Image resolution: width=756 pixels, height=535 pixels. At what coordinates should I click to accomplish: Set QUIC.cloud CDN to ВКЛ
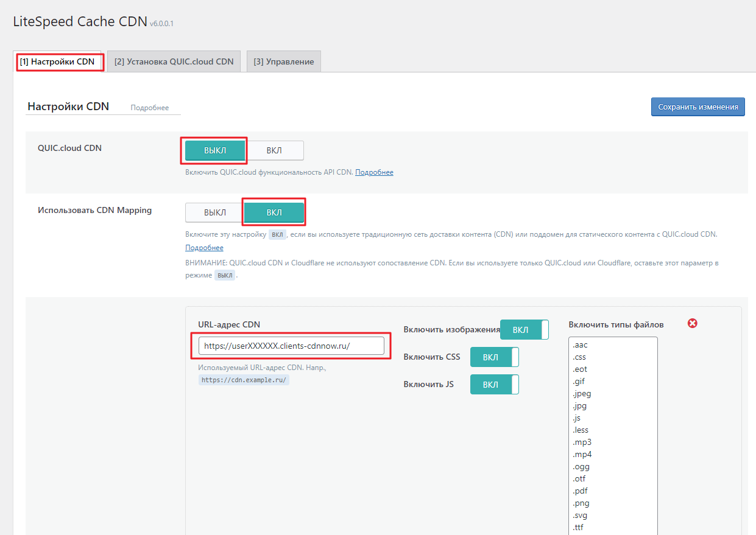click(274, 150)
